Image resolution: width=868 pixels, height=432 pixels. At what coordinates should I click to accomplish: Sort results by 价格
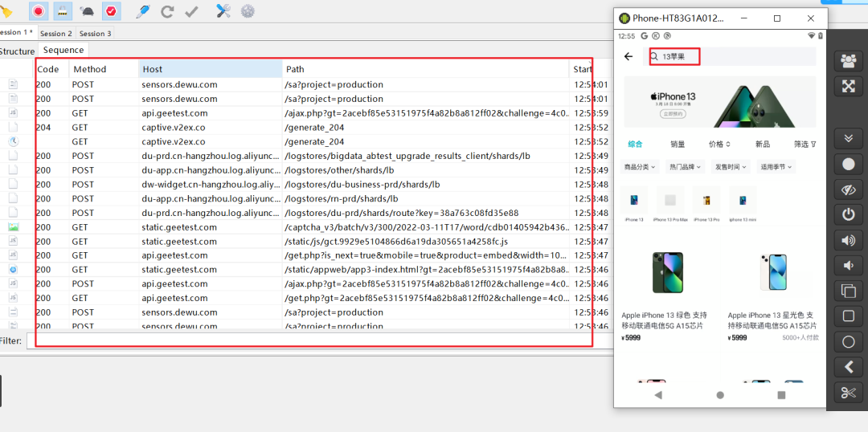click(719, 145)
